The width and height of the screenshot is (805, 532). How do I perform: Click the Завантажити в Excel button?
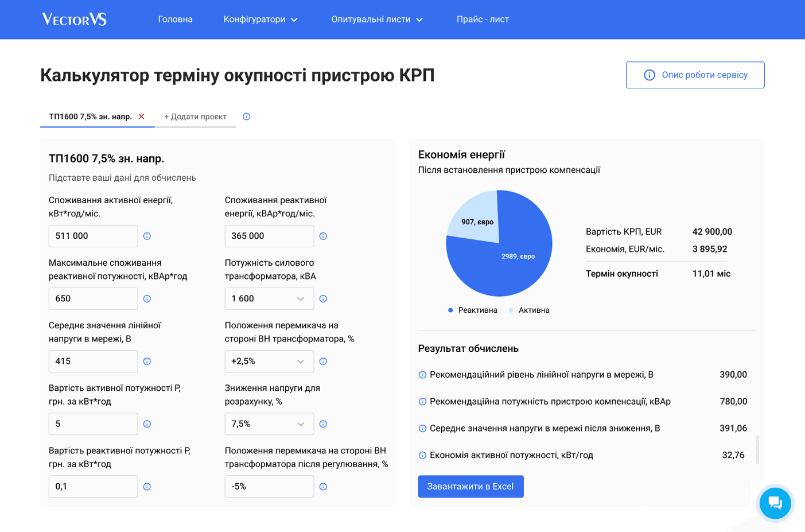(x=470, y=486)
